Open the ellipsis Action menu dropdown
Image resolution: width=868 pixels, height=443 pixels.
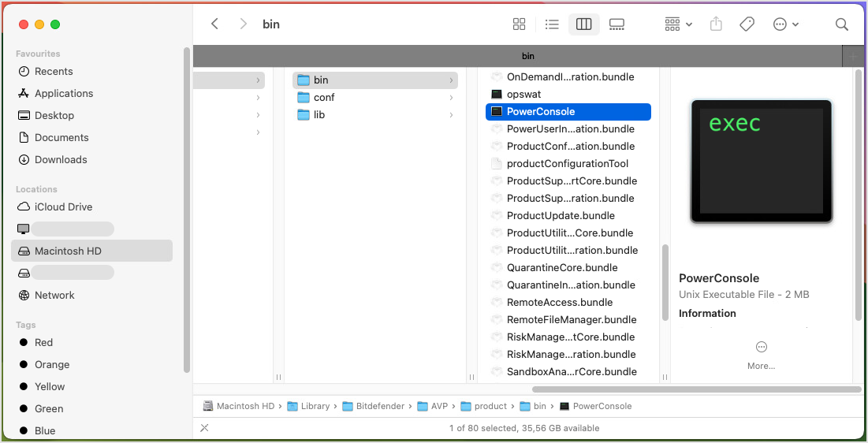click(785, 24)
